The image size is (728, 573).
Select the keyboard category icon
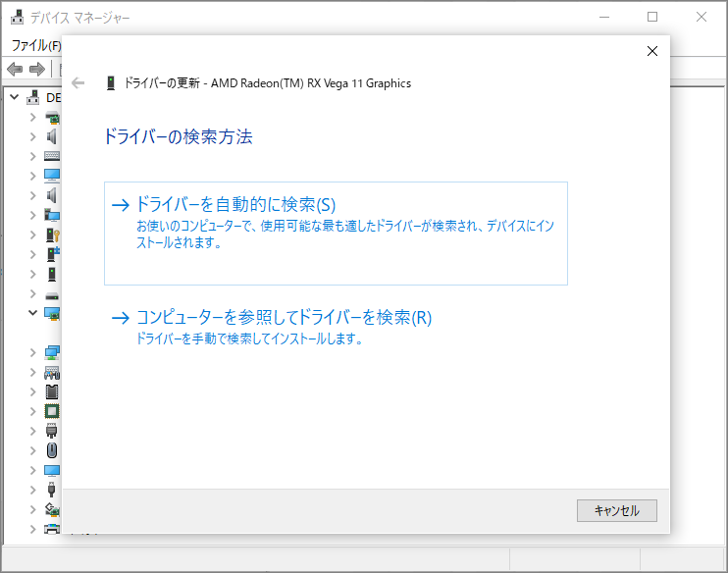[52, 156]
